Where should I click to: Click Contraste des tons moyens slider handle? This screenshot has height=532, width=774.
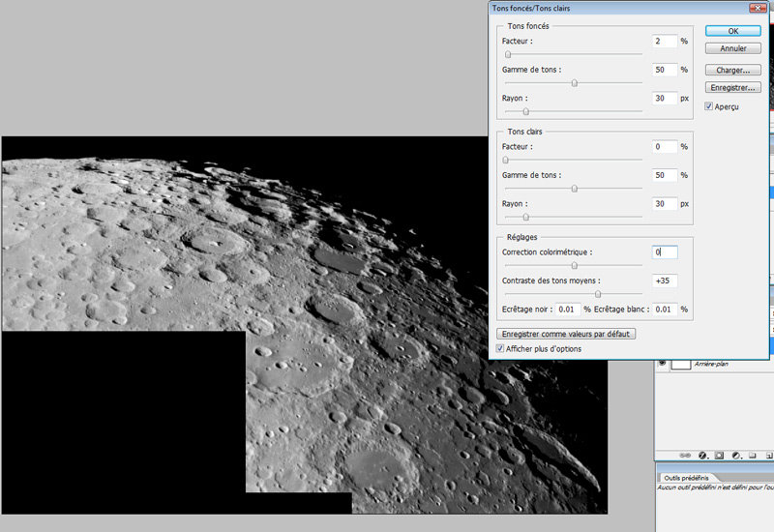pyautogui.click(x=598, y=294)
